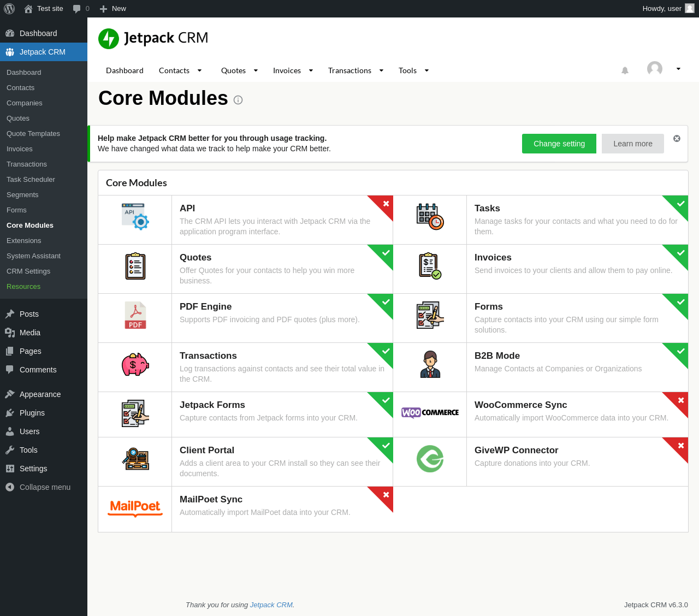Click the notification bell icon
Viewport: 699px width, 616px height.
[x=625, y=70]
